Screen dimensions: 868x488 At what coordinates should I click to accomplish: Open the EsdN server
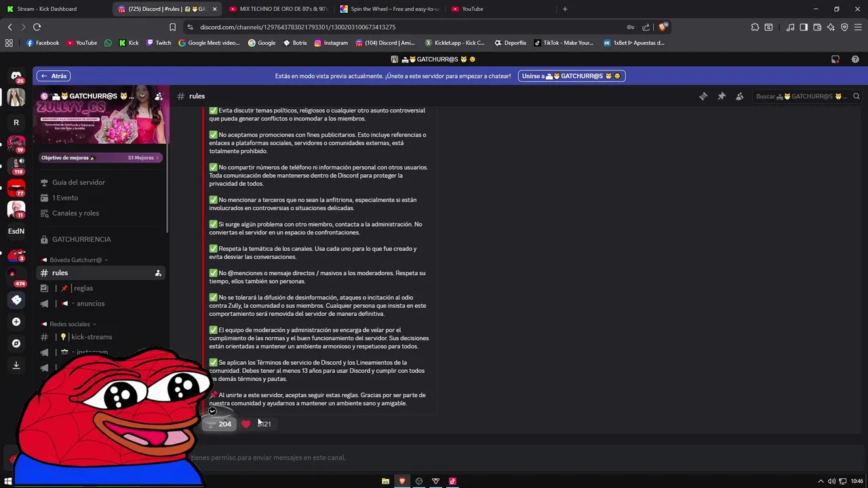pos(16,231)
